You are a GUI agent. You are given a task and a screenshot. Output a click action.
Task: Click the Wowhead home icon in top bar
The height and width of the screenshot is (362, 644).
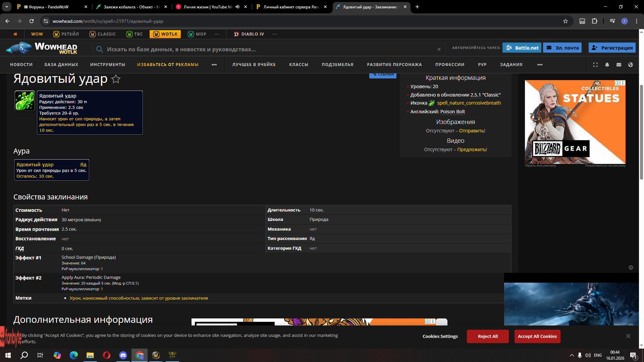point(15,34)
